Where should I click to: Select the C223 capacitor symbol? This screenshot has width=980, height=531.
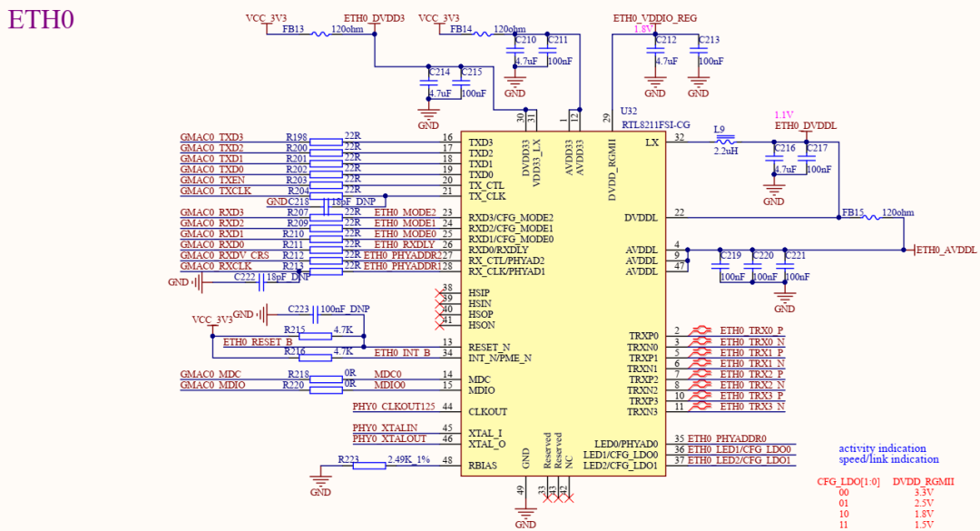tap(316, 314)
